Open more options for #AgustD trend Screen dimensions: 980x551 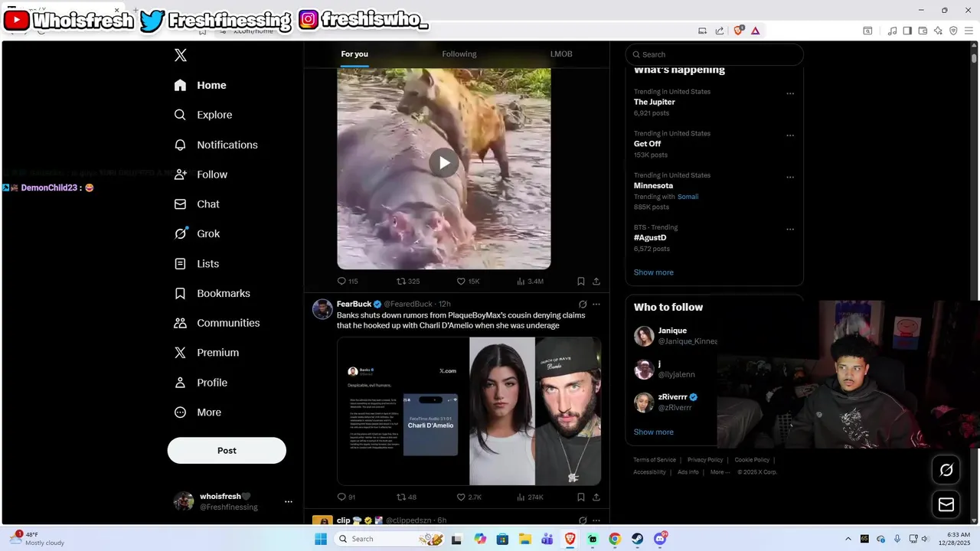(790, 229)
